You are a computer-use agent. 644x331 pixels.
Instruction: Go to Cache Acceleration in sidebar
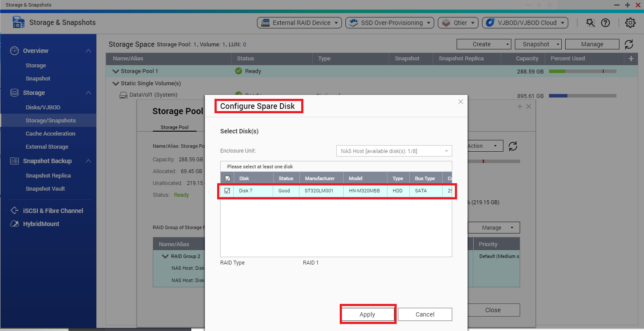(50, 134)
